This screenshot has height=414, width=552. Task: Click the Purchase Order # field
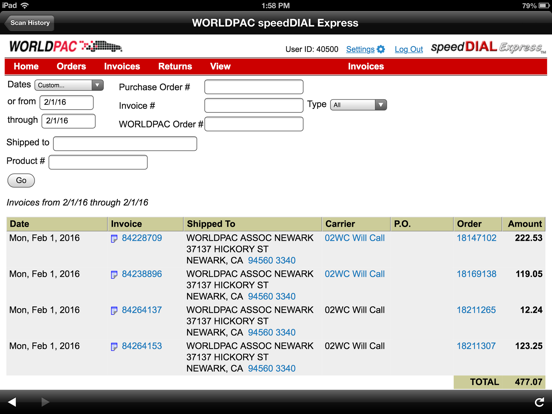(x=254, y=87)
